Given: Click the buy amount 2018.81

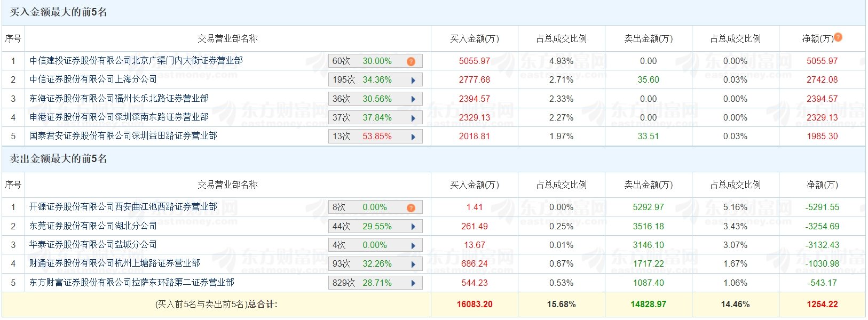Looking at the screenshot, I should pyautogui.click(x=475, y=136).
